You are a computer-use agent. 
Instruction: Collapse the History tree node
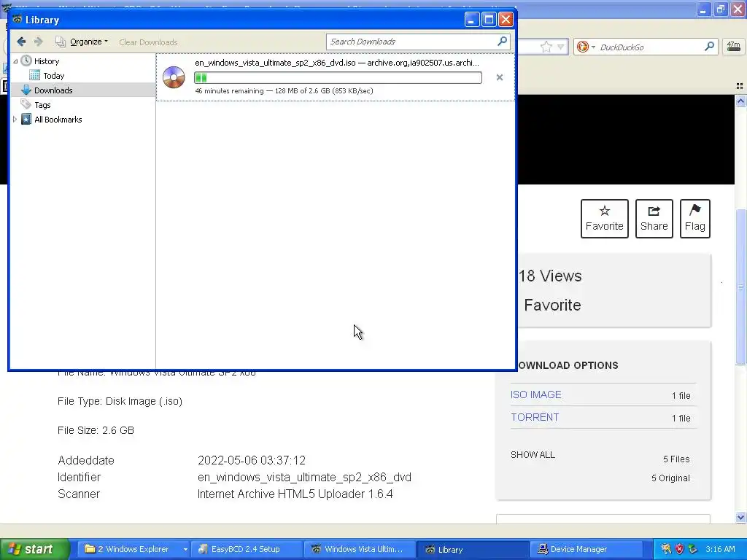(15, 61)
